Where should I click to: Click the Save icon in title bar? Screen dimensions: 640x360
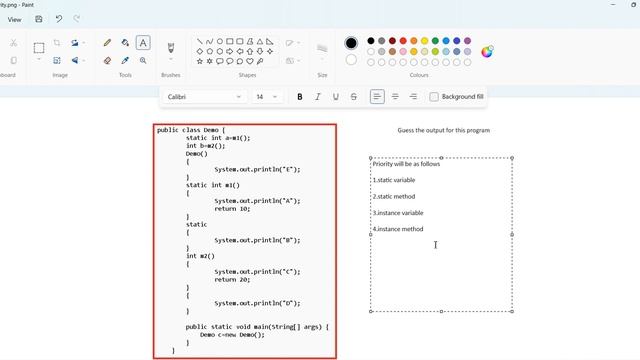(x=39, y=19)
